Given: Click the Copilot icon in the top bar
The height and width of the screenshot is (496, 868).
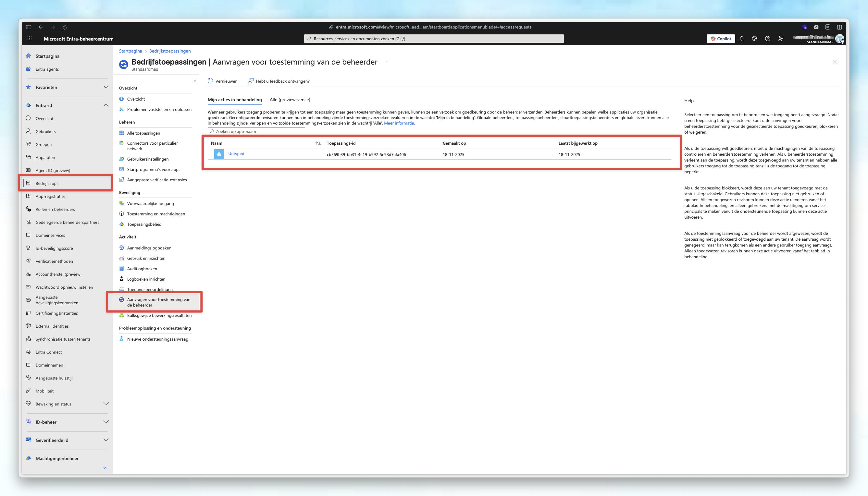Looking at the screenshot, I should coord(720,39).
